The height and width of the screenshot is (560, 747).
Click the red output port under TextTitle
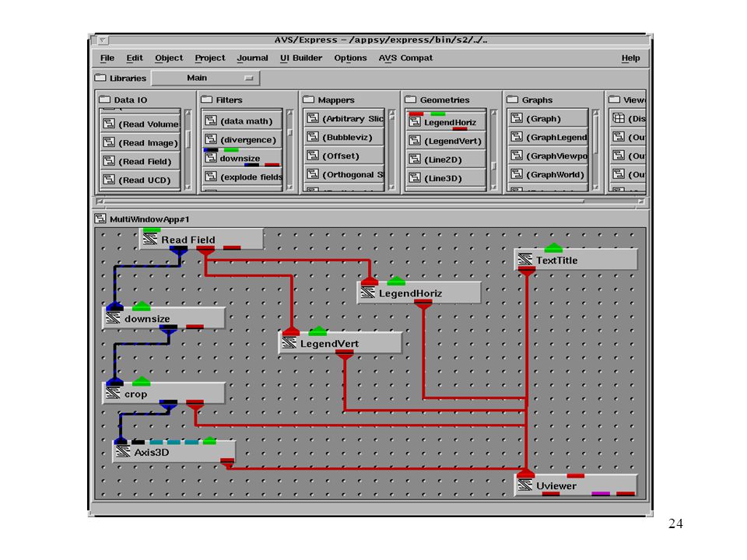coord(527,271)
